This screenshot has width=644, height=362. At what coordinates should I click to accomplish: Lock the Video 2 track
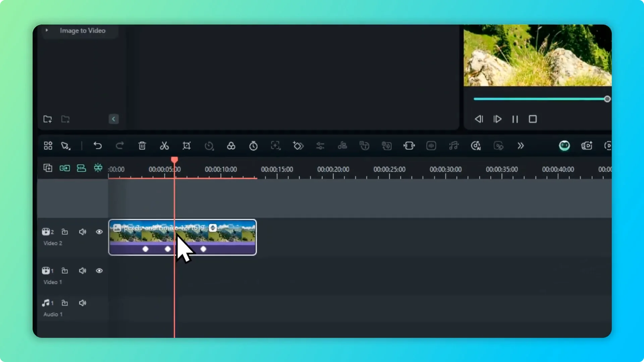point(65,232)
